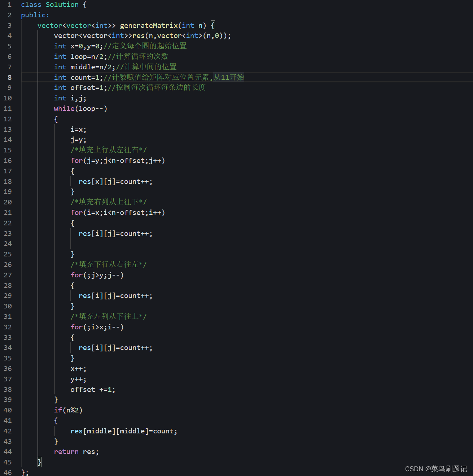
Task: Click "res[i][j]=count++;" on line 29
Action: point(115,296)
